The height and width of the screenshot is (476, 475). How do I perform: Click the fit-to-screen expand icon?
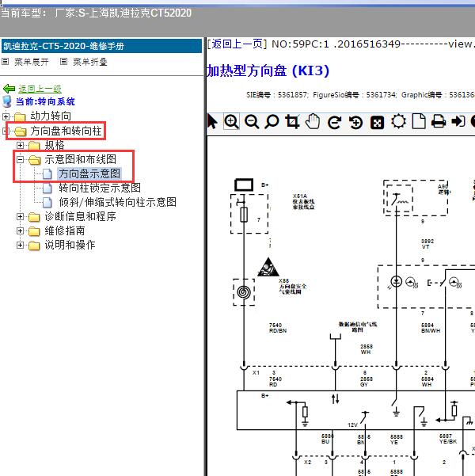pyautogui.click(x=377, y=123)
